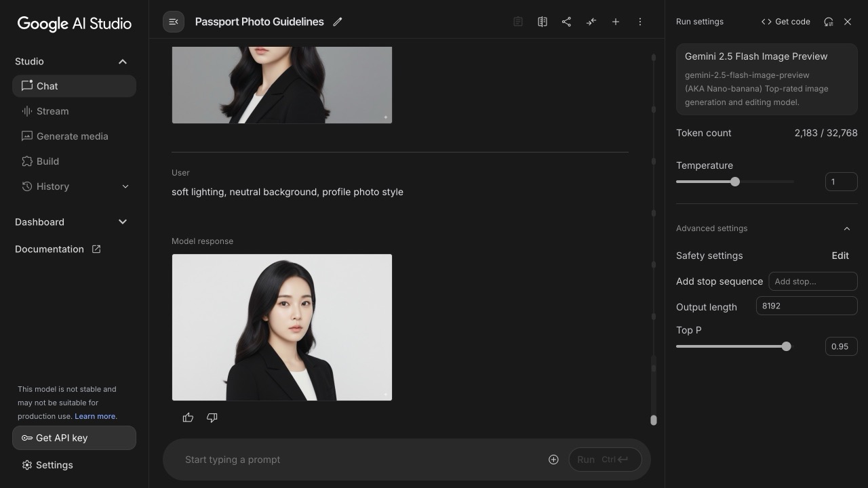Start a new chat with the plus icon
The width and height of the screenshot is (868, 488).
point(616,22)
